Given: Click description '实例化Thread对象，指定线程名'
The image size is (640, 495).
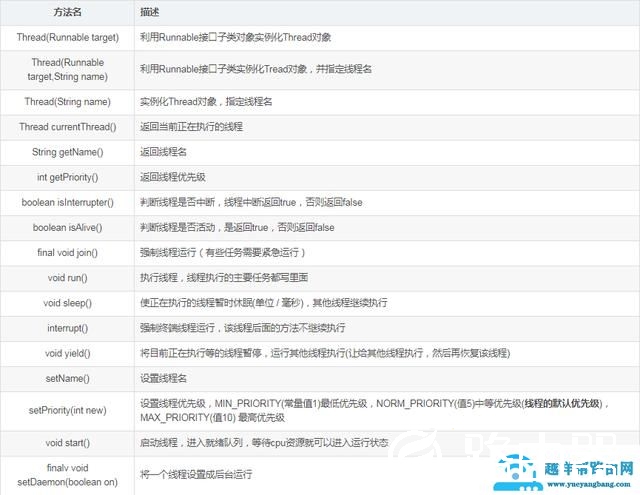Looking at the screenshot, I should [x=206, y=102].
